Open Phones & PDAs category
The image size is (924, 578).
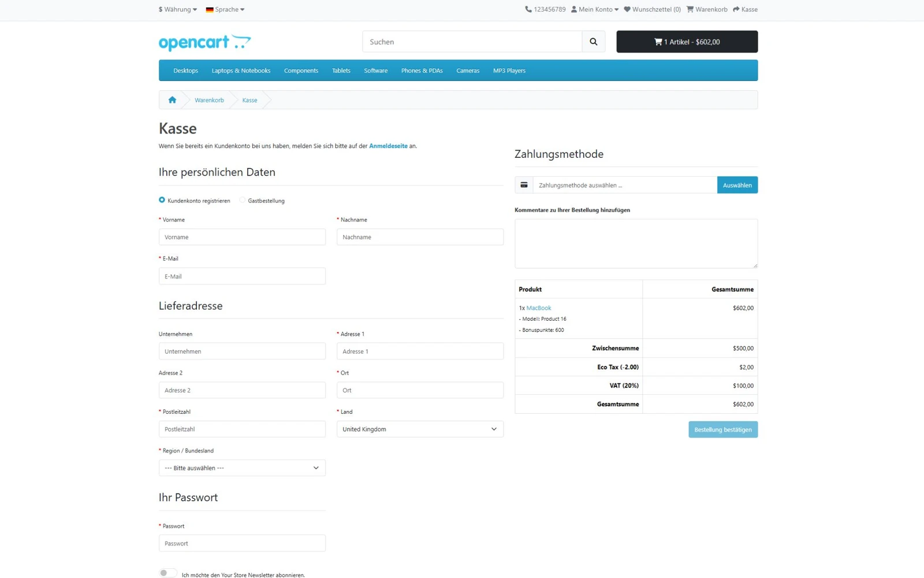click(422, 71)
